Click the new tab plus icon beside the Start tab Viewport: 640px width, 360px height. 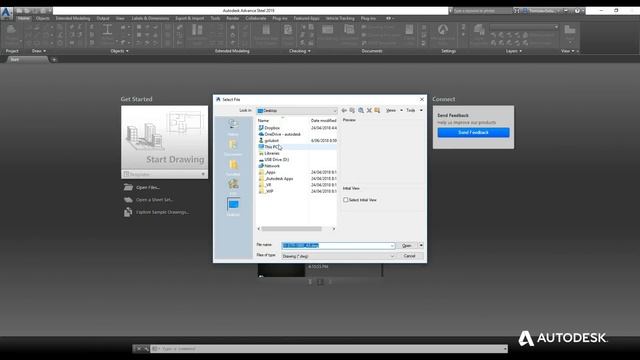pyautogui.click(x=54, y=60)
